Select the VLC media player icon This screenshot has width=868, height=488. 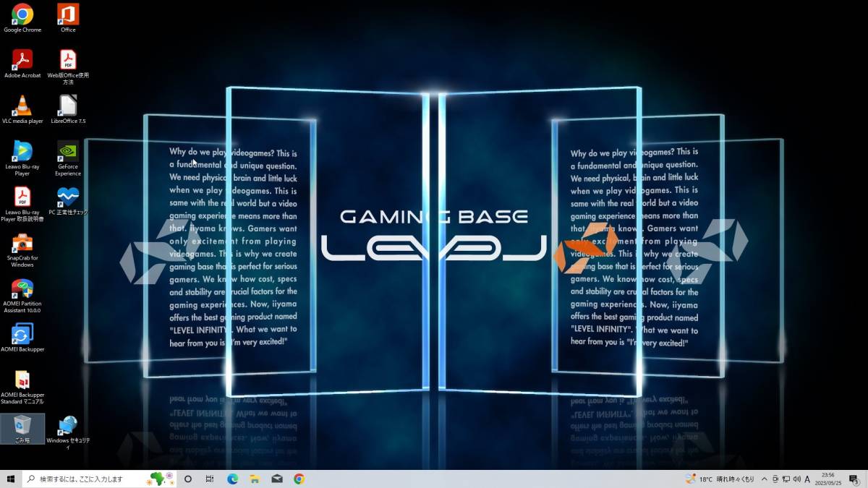tap(22, 109)
